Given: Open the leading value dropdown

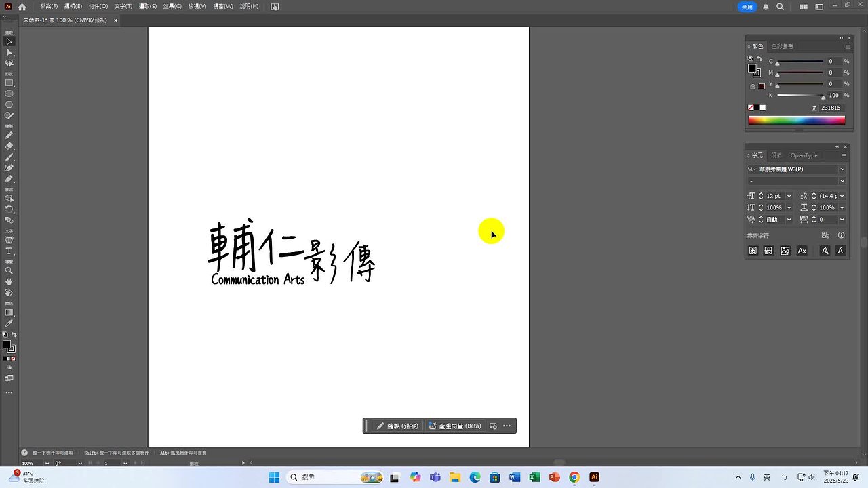Looking at the screenshot, I should click(842, 196).
